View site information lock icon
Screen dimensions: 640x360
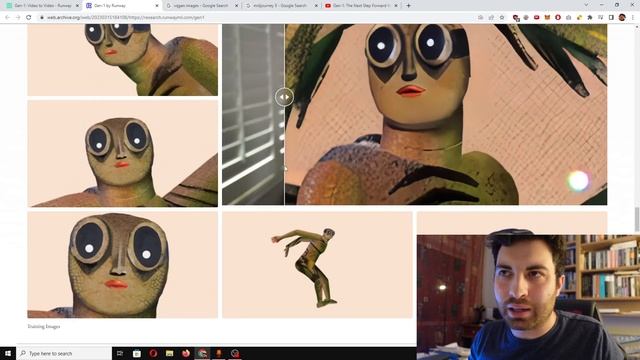[42, 18]
